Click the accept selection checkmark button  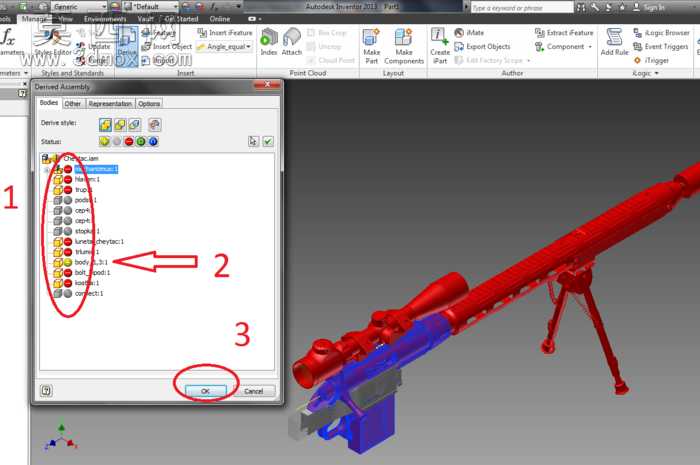coord(268,141)
